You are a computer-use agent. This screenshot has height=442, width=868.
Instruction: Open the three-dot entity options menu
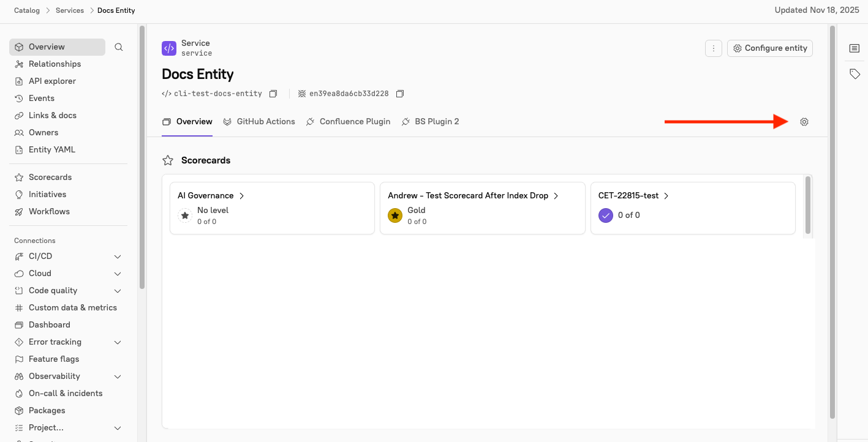coord(714,48)
